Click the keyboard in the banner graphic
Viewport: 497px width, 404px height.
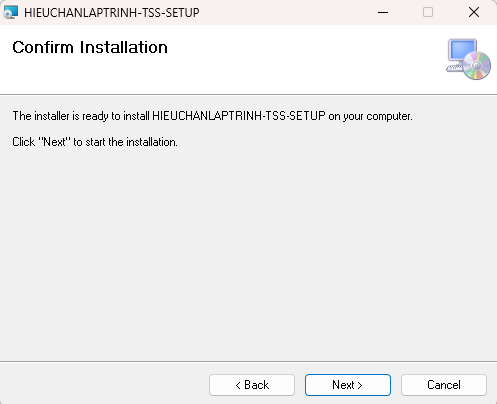pyautogui.click(x=455, y=68)
